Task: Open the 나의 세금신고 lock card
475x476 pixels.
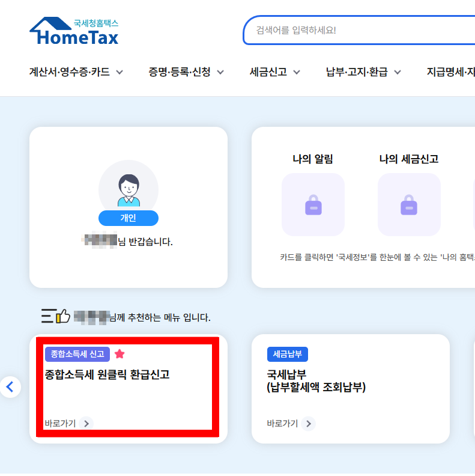Action: (x=409, y=204)
